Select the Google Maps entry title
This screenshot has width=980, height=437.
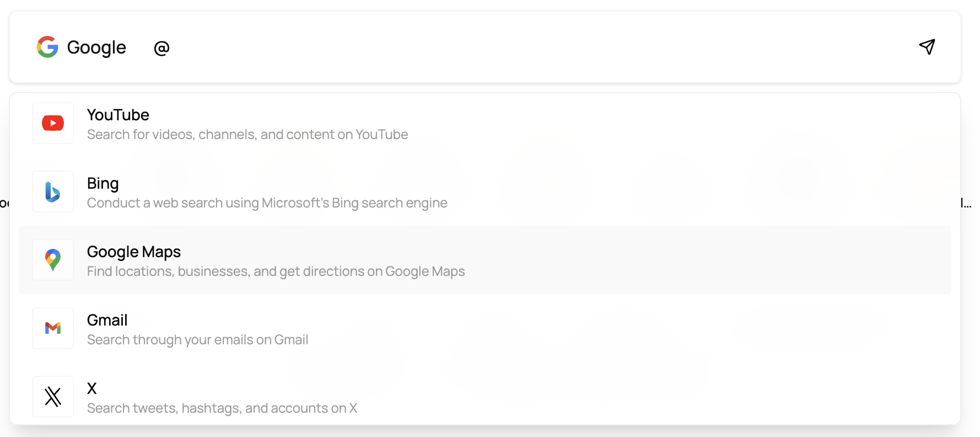click(x=134, y=252)
